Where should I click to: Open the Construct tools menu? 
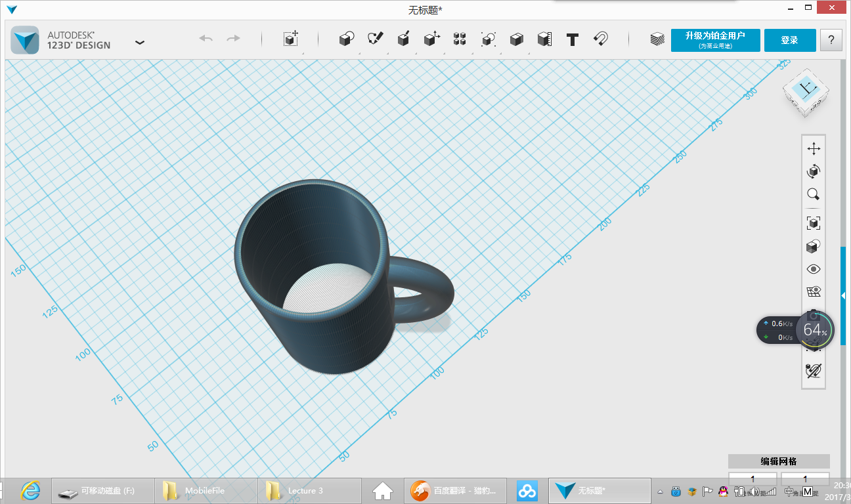[x=404, y=39]
